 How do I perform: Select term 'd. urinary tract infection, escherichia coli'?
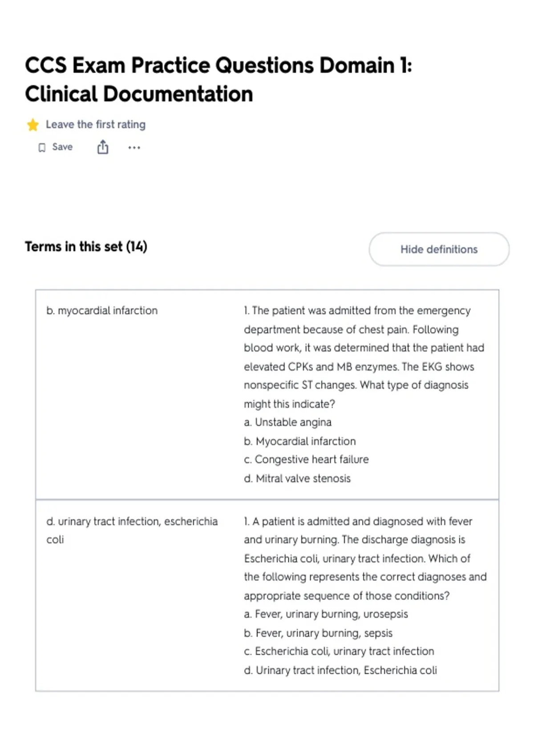132,530
